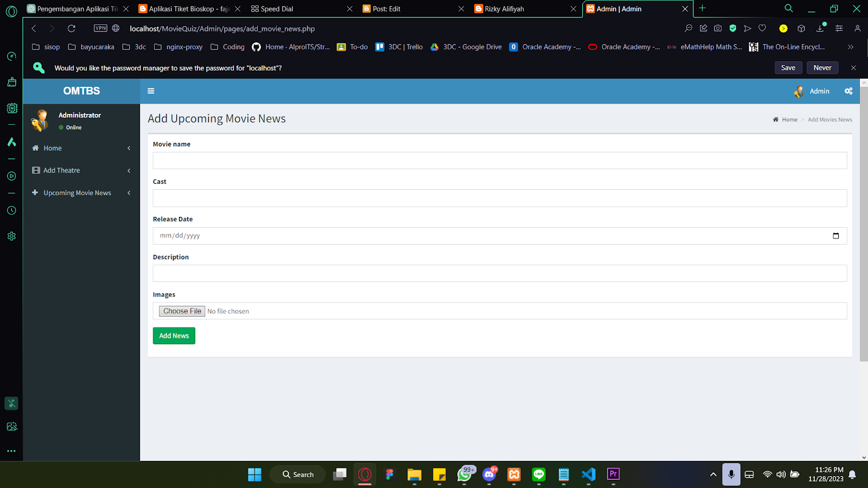Toggle the VPN badge in address bar

click(x=100, y=28)
